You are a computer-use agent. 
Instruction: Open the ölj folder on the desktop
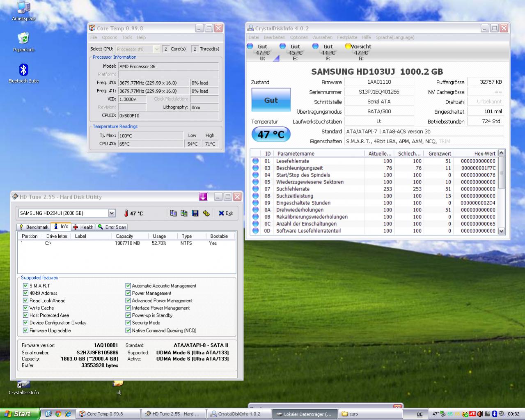pyautogui.click(x=118, y=388)
